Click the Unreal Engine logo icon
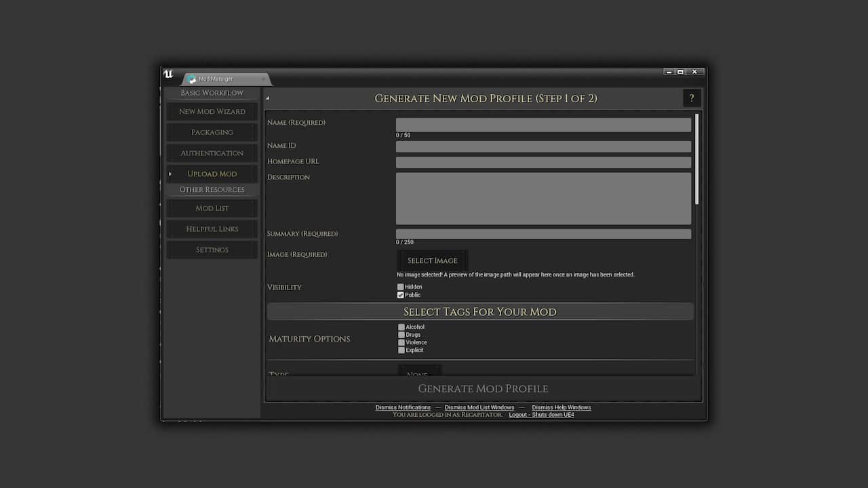This screenshot has width=868, height=488. (x=169, y=74)
